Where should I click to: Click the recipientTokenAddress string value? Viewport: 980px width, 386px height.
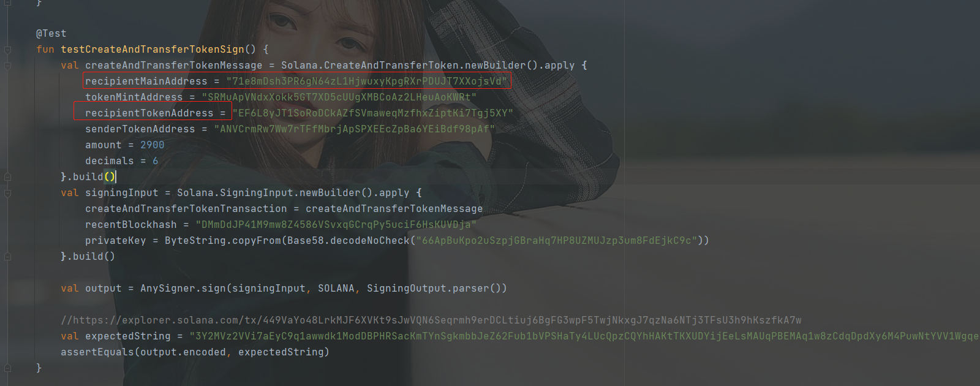(373, 113)
